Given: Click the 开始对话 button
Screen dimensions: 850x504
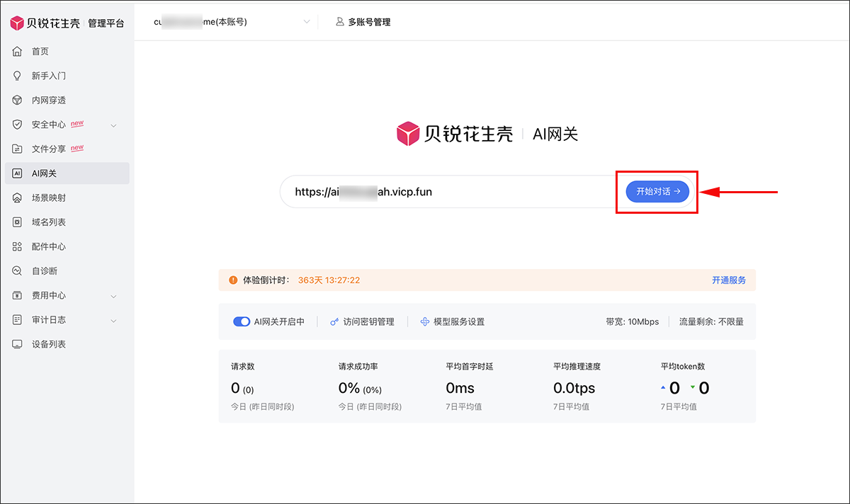Looking at the screenshot, I should point(657,191).
